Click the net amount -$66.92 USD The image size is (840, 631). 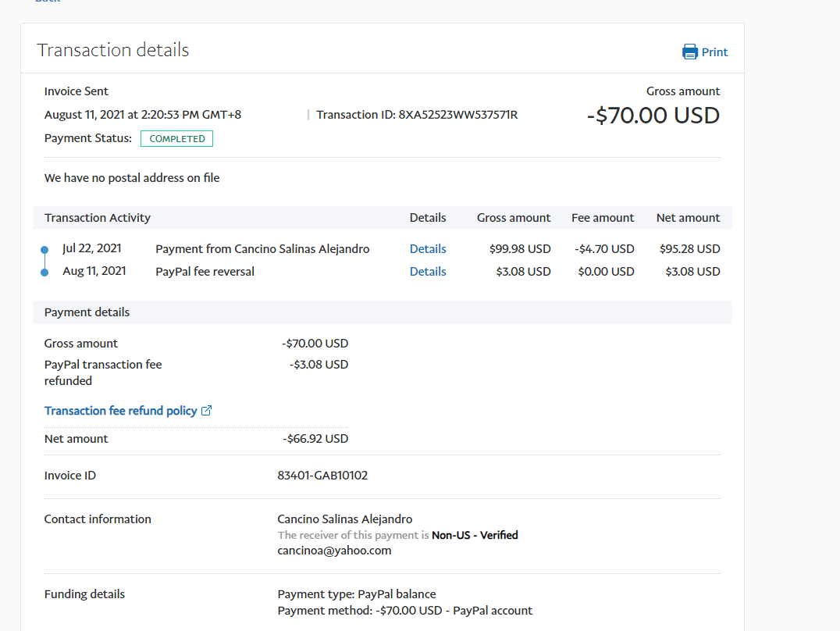click(315, 439)
